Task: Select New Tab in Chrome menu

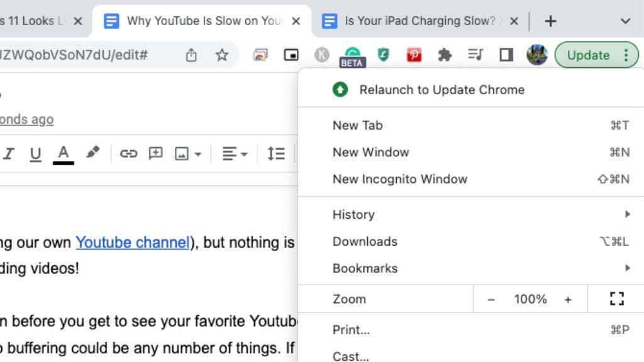Action: tap(471, 125)
